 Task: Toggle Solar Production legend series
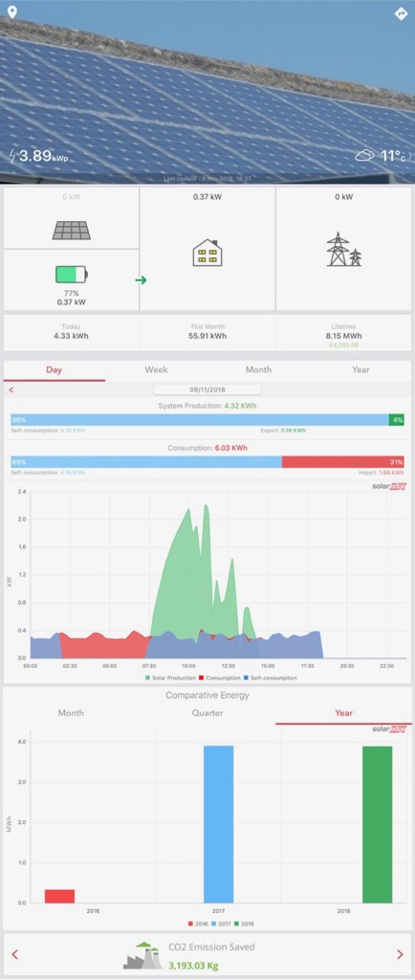170,678
